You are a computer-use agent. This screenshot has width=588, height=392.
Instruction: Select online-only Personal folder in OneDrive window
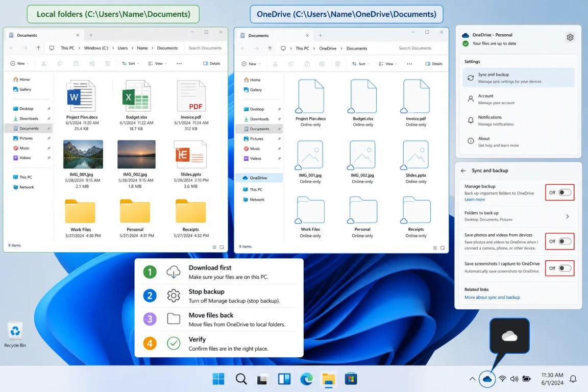[x=362, y=217]
